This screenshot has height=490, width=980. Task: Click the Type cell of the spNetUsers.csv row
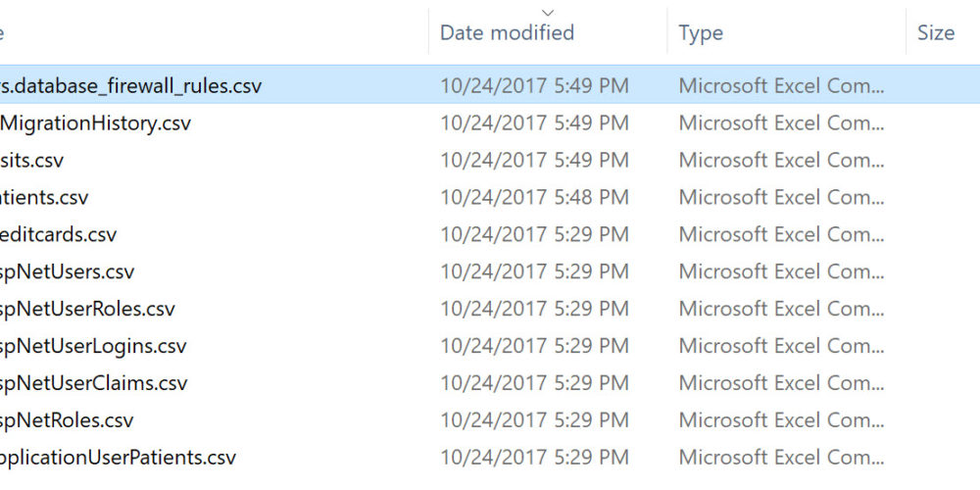coord(781,272)
